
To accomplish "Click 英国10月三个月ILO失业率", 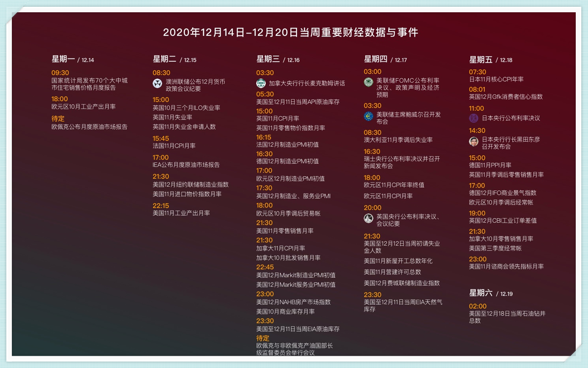I will coord(186,108).
